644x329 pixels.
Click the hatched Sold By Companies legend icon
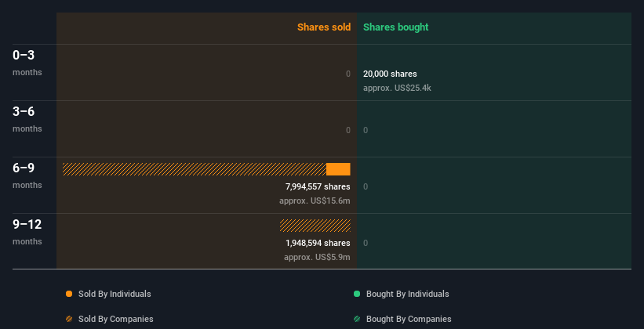pyautogui.click(x=69, y=319)
